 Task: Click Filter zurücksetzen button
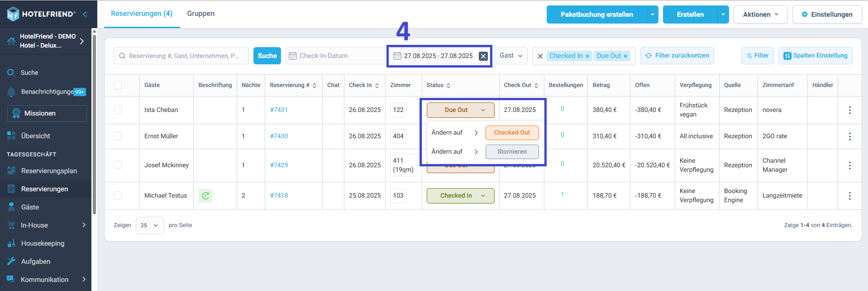(677, 56)
